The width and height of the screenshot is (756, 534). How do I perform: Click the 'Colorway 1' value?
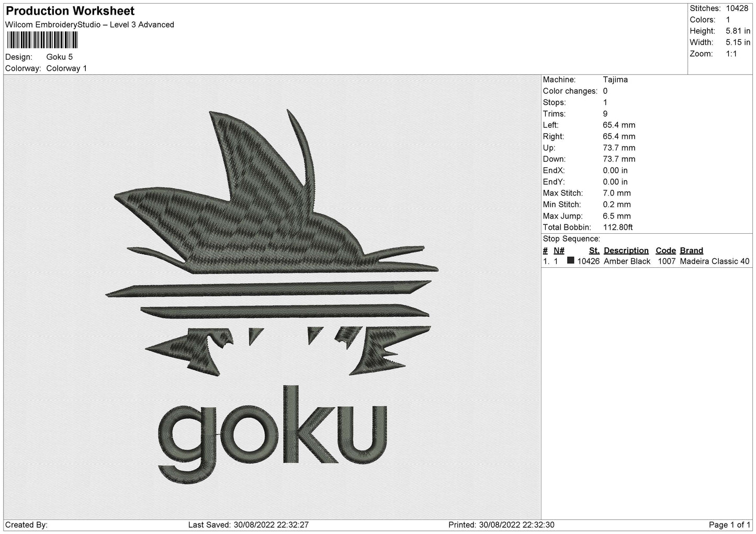click(66, 68)
